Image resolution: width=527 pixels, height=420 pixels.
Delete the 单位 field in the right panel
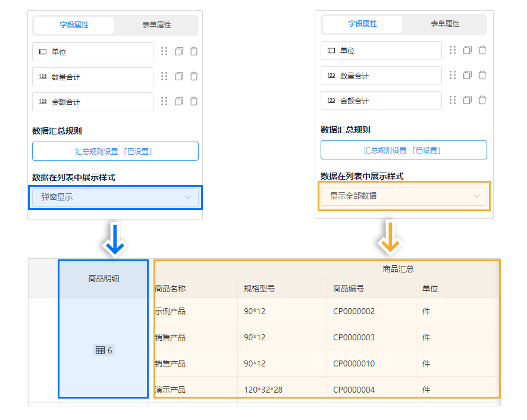482,51
